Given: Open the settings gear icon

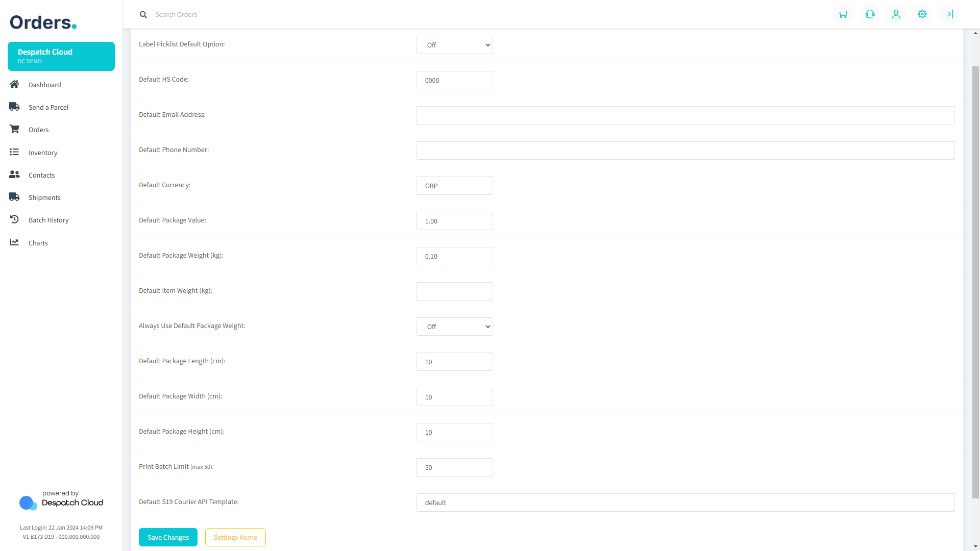Looking at the screenshot, I should 922,14.
